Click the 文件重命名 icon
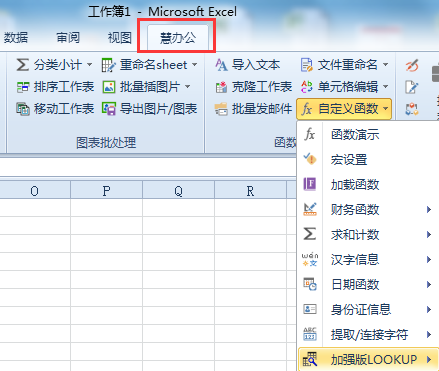This screenshot has height=371, width=439. 307,65
